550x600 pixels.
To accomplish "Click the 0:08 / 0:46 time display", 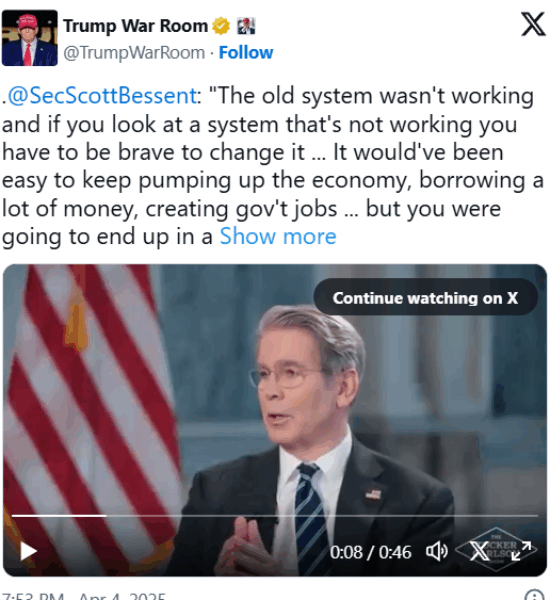I will tap(370, 552).
